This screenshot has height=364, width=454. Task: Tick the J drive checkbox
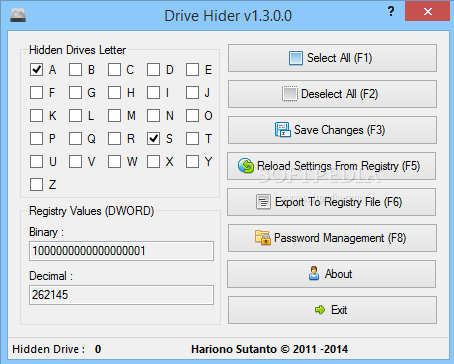tap(192, 92)
